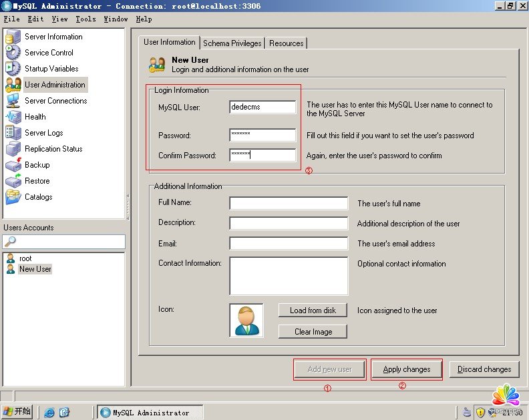Focus the user accounts search box
The image size is (529, 420).
pos(64,241)
